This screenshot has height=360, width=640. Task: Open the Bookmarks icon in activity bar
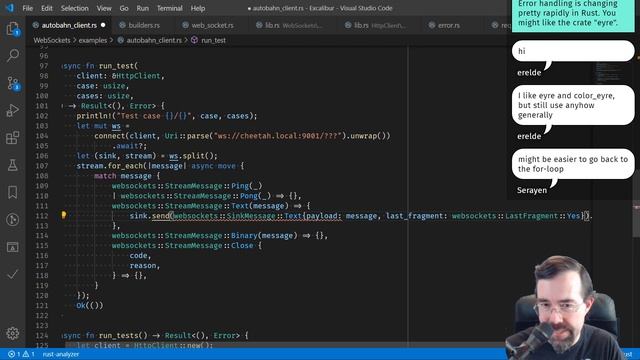(x=13, y=192)
